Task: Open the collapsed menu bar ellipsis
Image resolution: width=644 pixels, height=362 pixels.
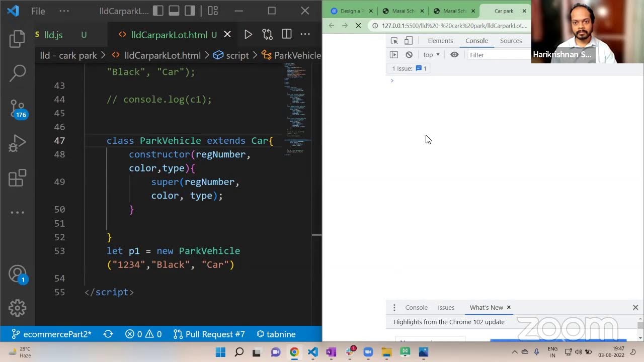Action: click(64, 11)
